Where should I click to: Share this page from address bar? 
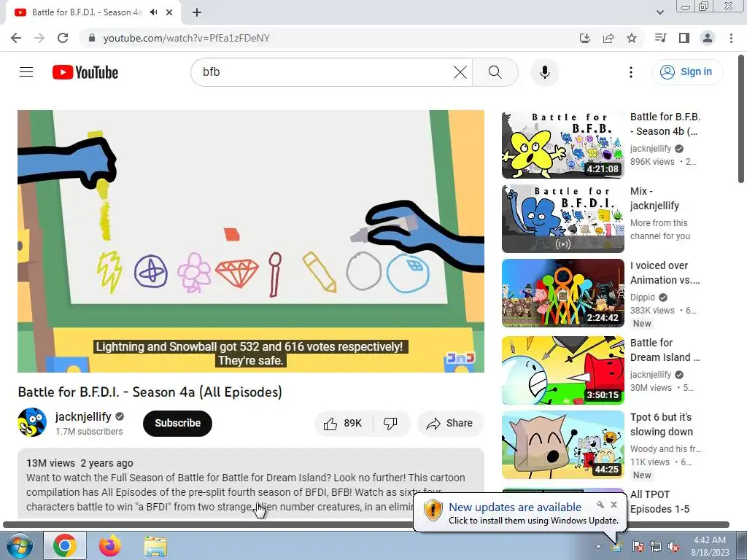[x=608, y=38]
